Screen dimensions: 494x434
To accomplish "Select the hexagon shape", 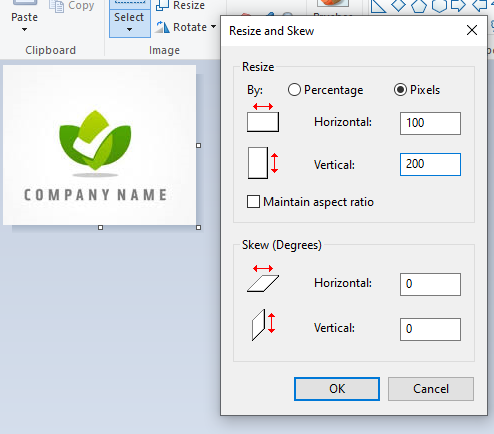I will pos(439,6).
